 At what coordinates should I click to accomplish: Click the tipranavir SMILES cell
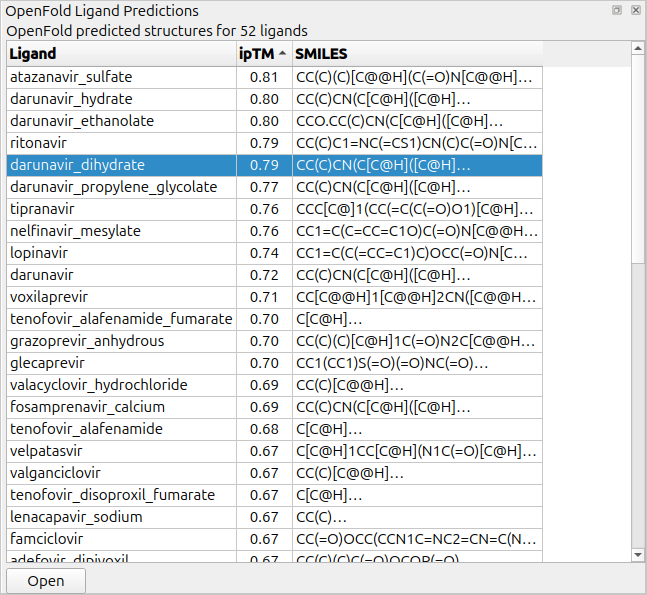point(417,209)
